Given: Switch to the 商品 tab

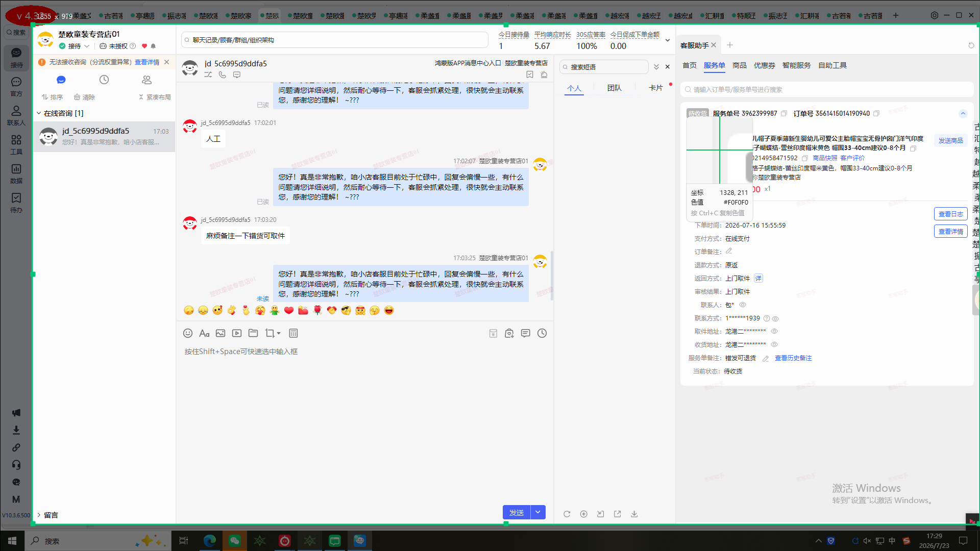Looking at the screenshot, I should [x=740, y=65].
